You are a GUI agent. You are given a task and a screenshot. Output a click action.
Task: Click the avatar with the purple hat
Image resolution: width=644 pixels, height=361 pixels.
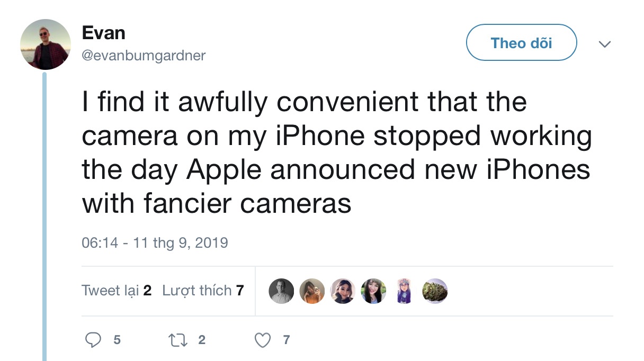coord(404,291)
